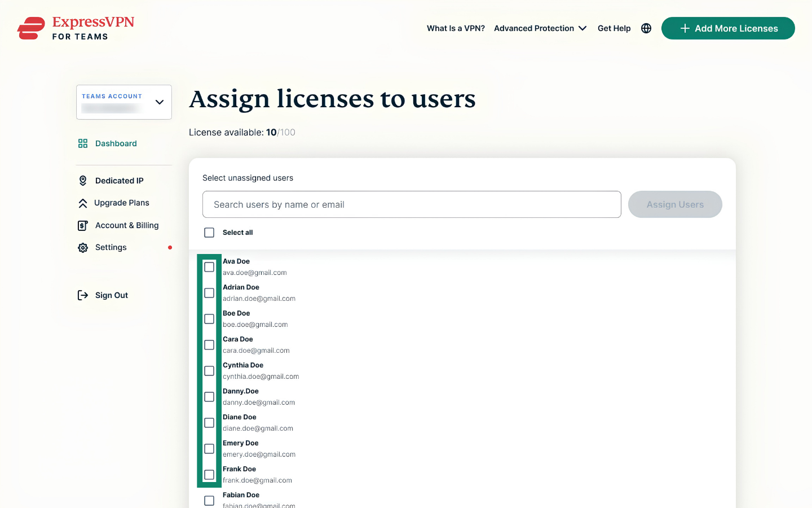Click the Danny.Doe name text
The width and height of the screenshot is (812, 508).
[241, 391]
